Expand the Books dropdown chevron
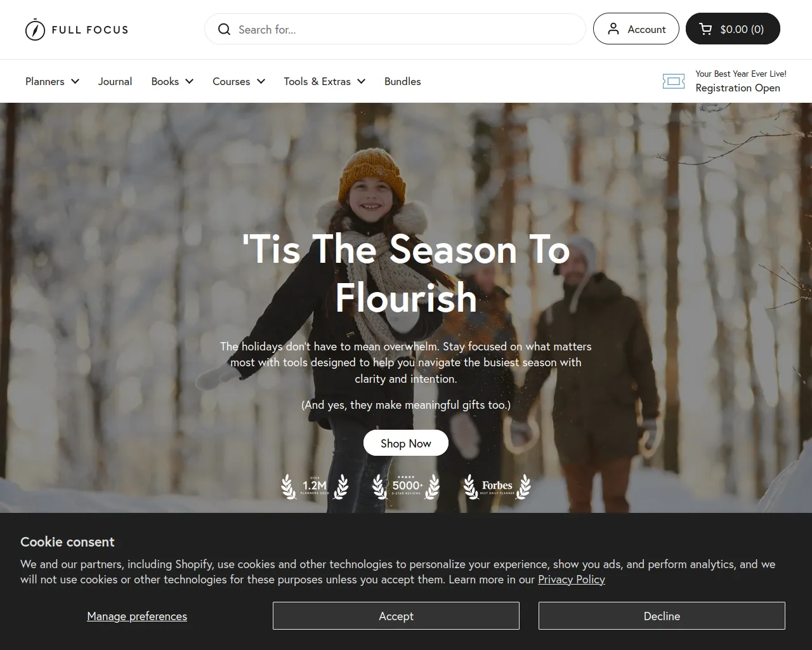This screenshot has width=812, height=650. point(189,81)
